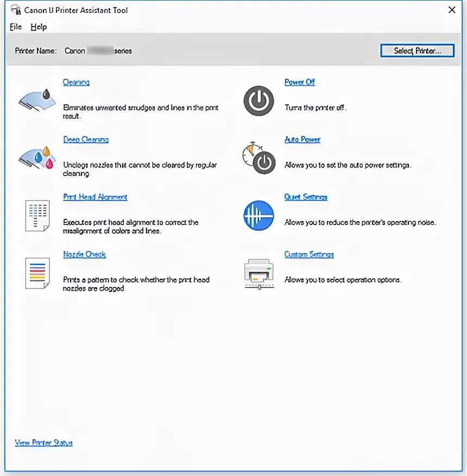Click the Power Off link

300,82
